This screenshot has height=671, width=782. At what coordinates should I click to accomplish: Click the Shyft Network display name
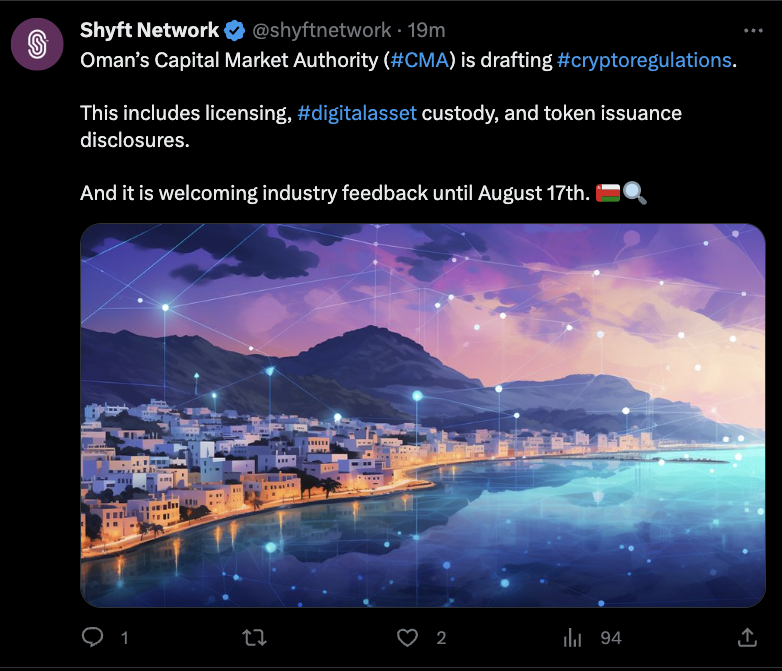point(149,30)
